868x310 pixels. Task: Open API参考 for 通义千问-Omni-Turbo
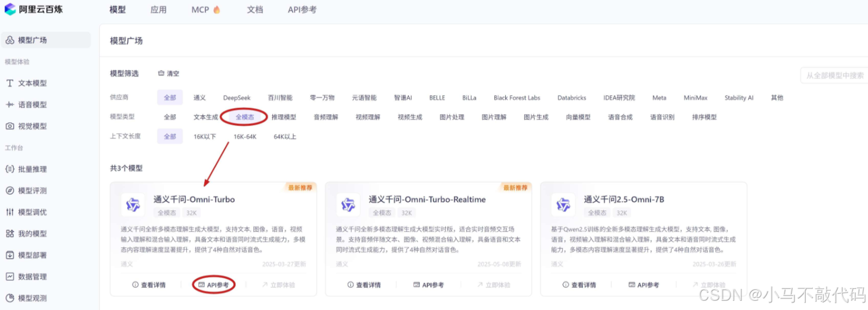[213, 285]
